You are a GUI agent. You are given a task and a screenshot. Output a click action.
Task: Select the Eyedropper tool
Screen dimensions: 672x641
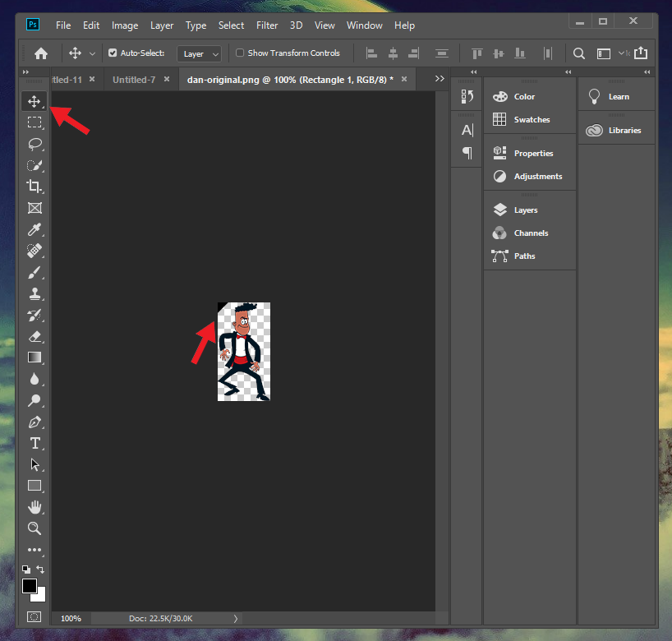click(35, 229)
